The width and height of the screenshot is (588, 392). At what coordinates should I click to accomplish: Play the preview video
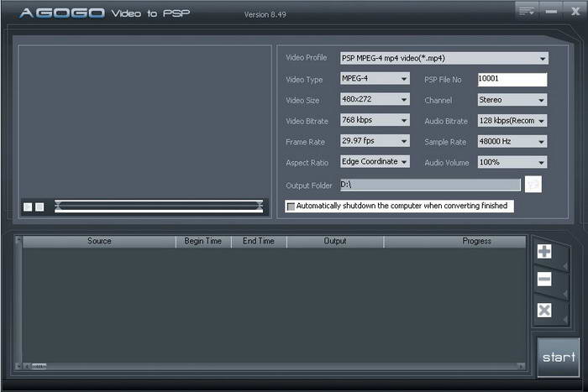[x=28, y=206]
